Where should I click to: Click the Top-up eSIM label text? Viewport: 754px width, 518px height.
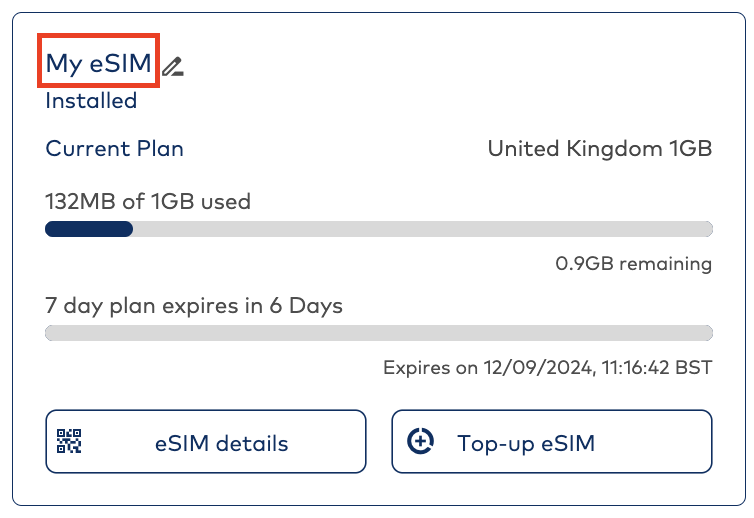pos(525,443)
